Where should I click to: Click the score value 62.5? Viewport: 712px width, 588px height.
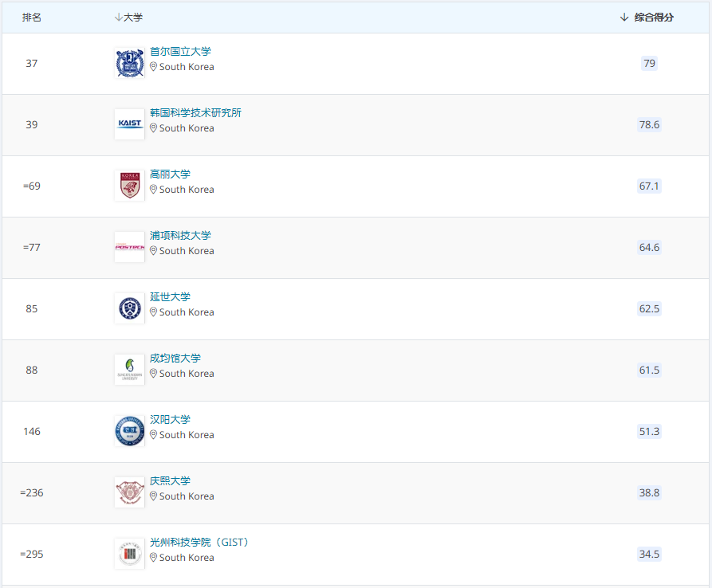pyautogui.click(x=649, y=308)
